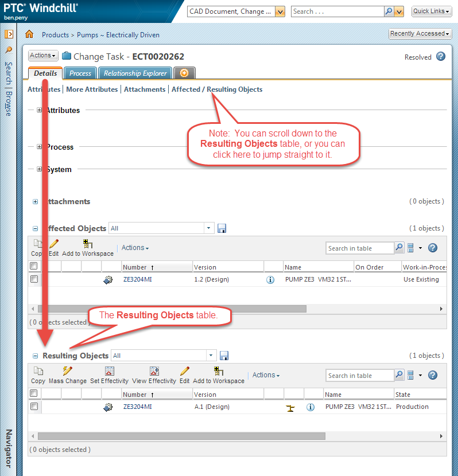
Task: Open Actions menu in Resulting Objects toolbar
Action: click(266, 375)
